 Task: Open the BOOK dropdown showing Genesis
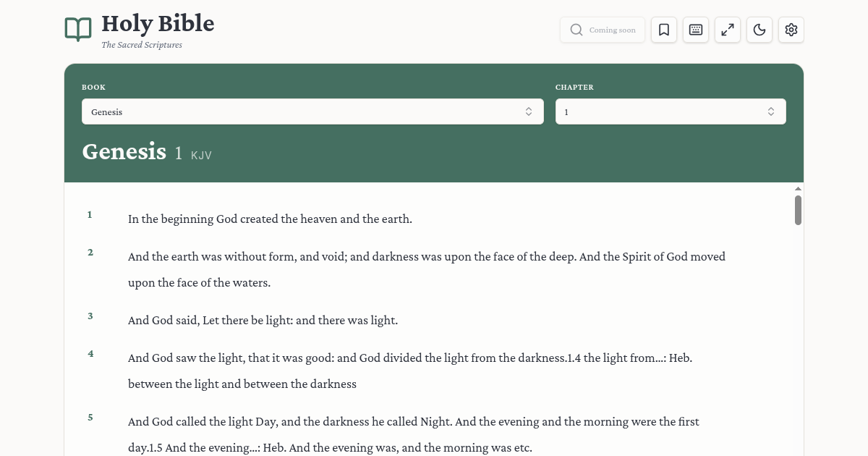(x=312, y=111)
